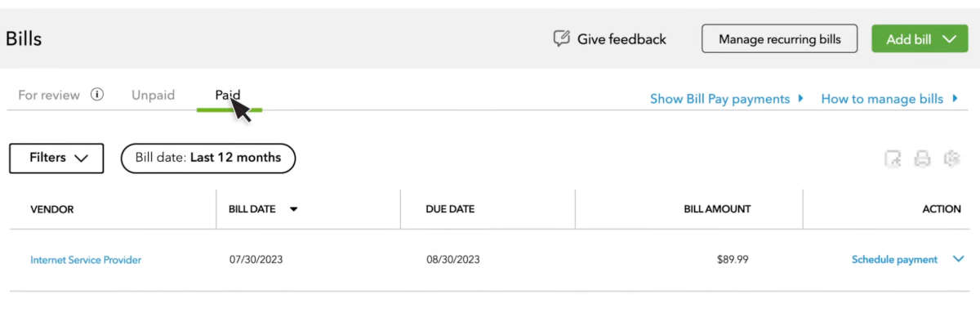This screenshot has height=317, width=980.
Task: Print the bills list
Action: click(922, 159)
